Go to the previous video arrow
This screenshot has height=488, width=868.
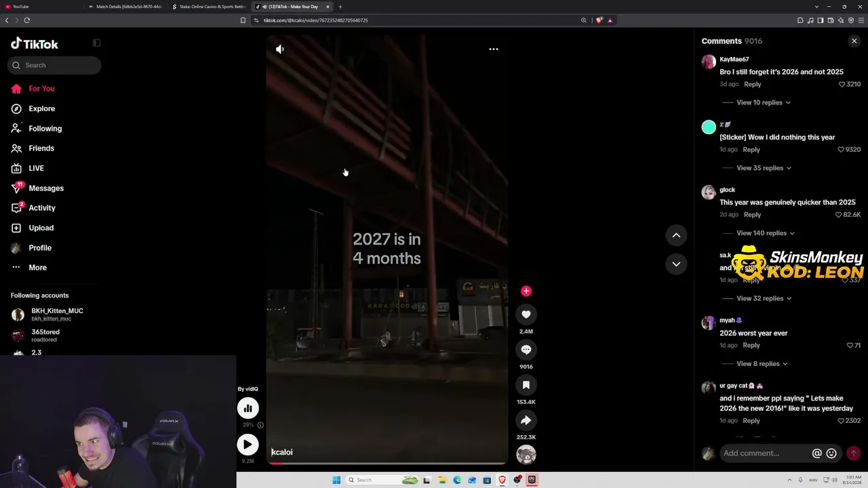click(x=676, y=235)
